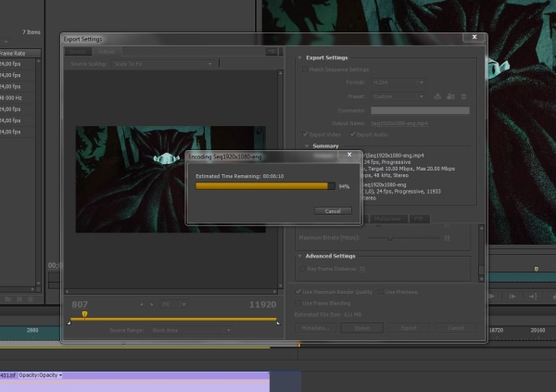The image size is (556, 392).
Task: Toggle the Use Previews checkbox
Action: click(381, 292)
